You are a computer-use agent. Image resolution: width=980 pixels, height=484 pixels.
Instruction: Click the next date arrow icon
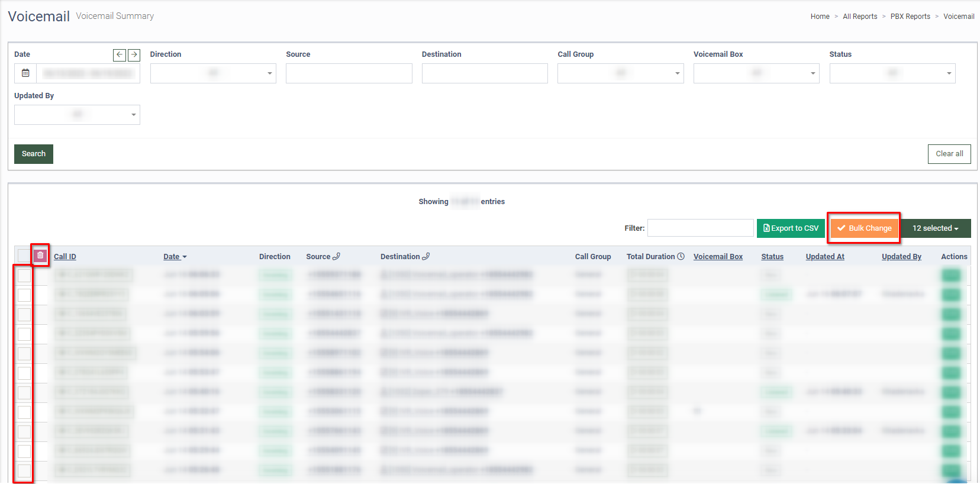134,55
